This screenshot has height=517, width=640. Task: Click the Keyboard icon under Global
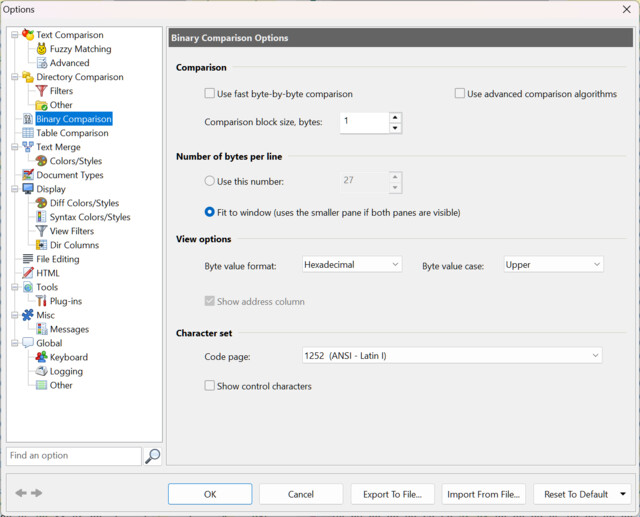[x=41, y=357]
